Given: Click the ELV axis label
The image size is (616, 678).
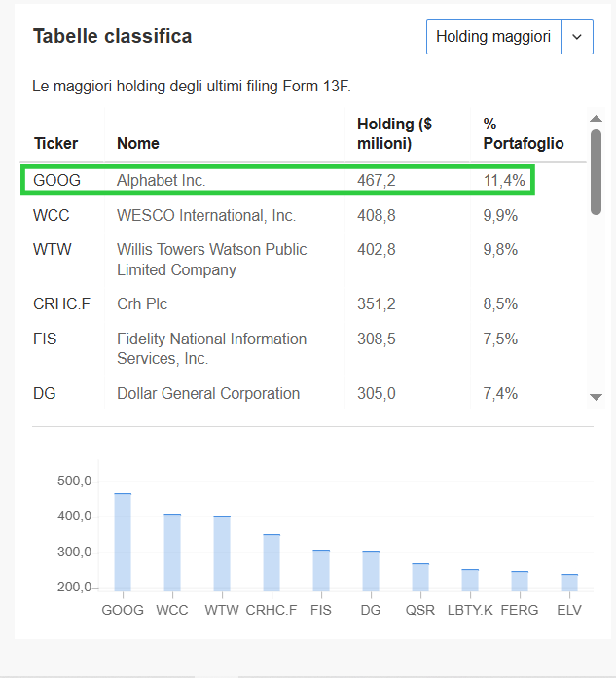Looking at the screenshot, I should click(x=569, y=610).
